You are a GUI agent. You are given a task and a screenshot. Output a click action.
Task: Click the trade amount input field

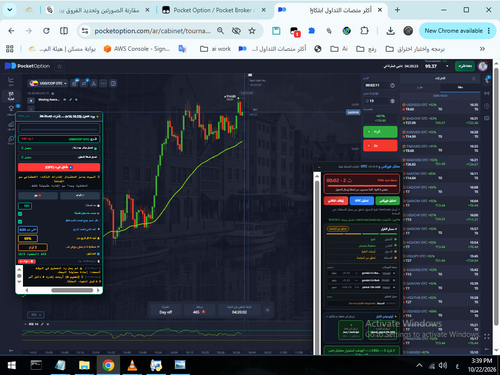(x=377, y=101)
